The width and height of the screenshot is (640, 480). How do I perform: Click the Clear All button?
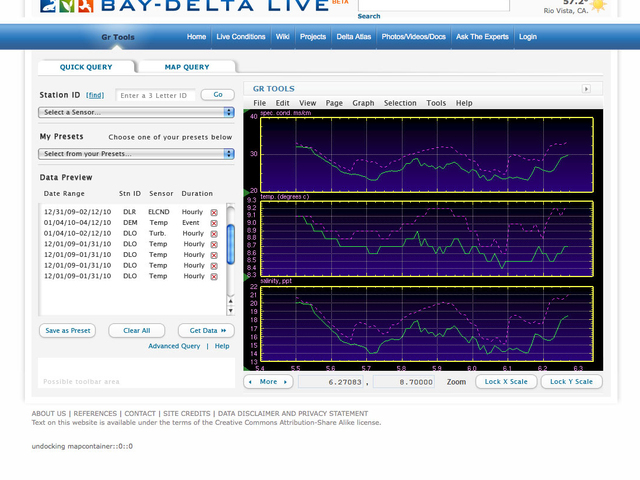[x=137, y=331]
